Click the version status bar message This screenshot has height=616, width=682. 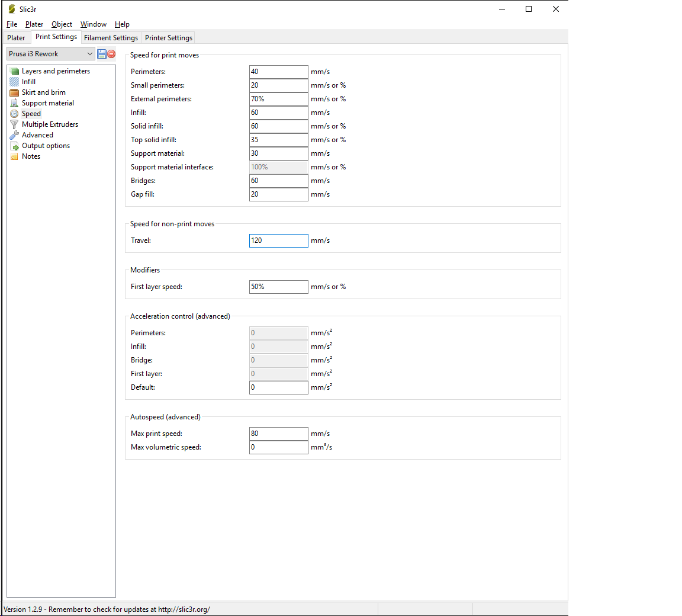(107, 609)
